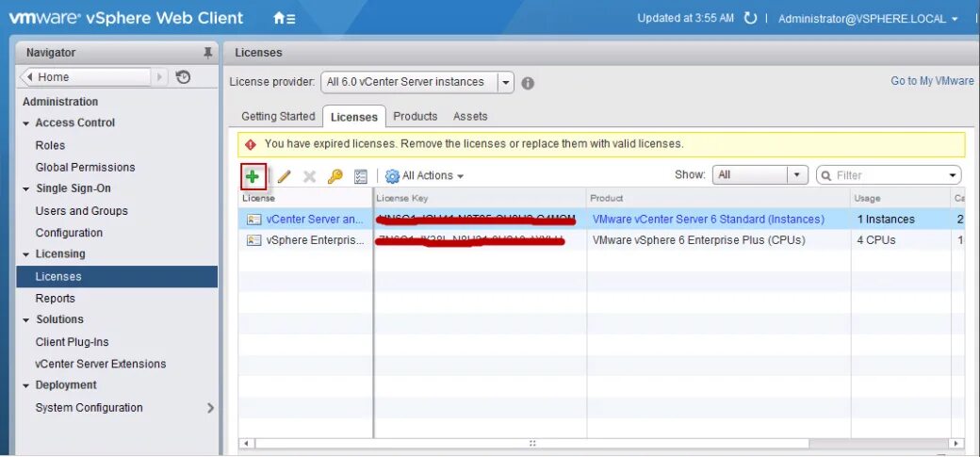980x457 pixels.
Task: Click the Administration heading in Navigator
Action: click(x=60, y=102)
